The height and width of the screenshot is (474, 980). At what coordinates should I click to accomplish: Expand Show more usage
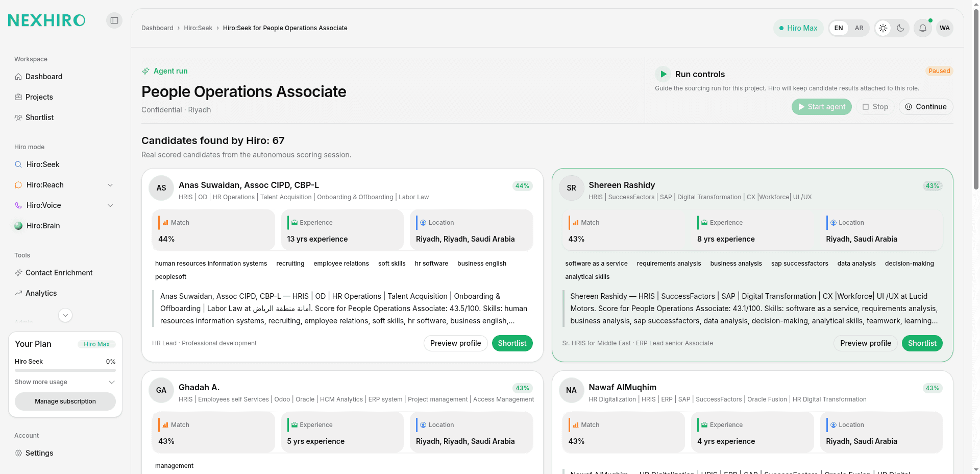tap(65, 382)
